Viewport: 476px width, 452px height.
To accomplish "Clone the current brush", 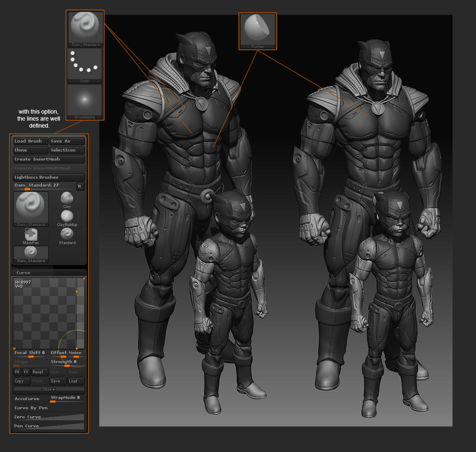I will coord(30,150).
